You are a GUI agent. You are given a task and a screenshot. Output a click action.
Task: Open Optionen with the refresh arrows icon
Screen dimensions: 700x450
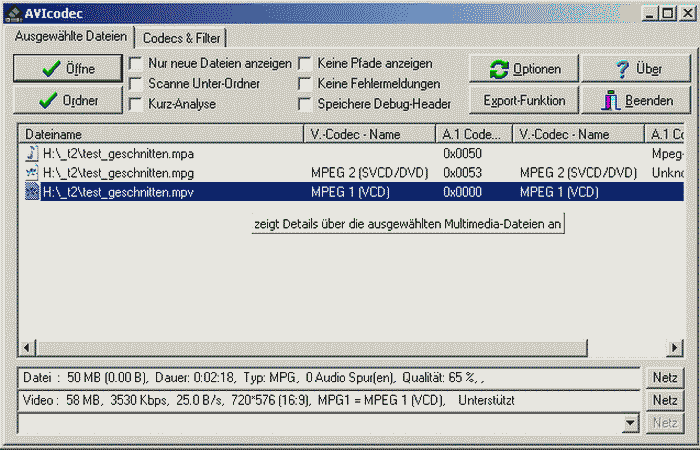526,69
